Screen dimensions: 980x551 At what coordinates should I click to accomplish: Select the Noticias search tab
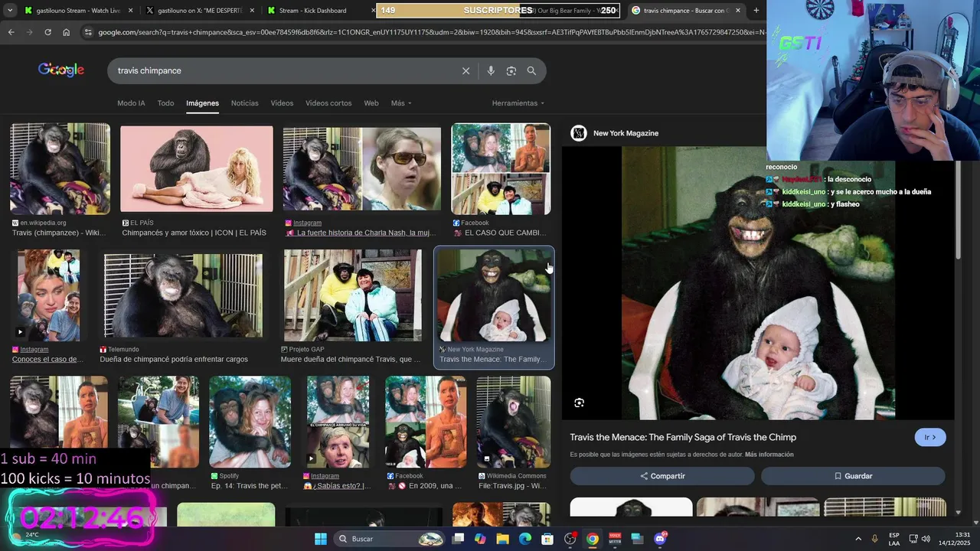pos(245,103)
